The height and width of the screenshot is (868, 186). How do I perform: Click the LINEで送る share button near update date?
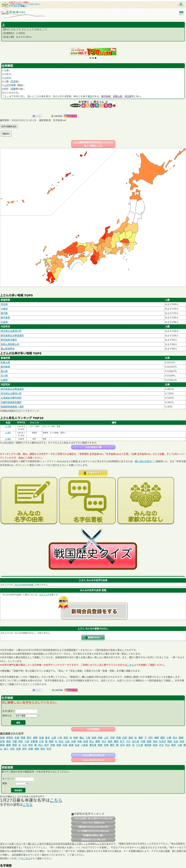tap(57, 116)
